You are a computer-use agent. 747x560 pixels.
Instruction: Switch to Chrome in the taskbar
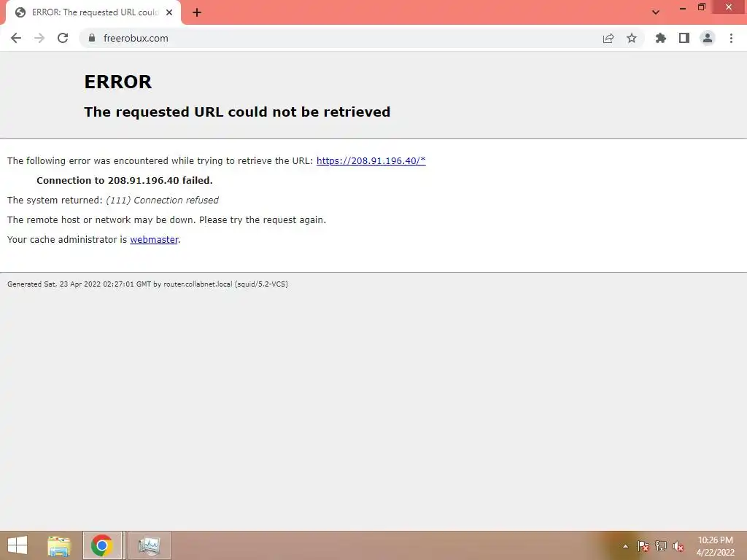(102, 545)
